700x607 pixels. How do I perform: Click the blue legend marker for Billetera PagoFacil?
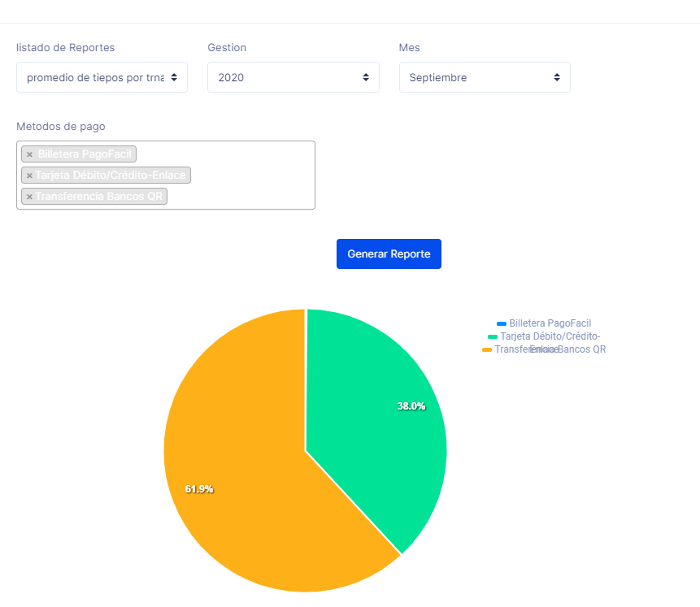[x=502, y=323]
